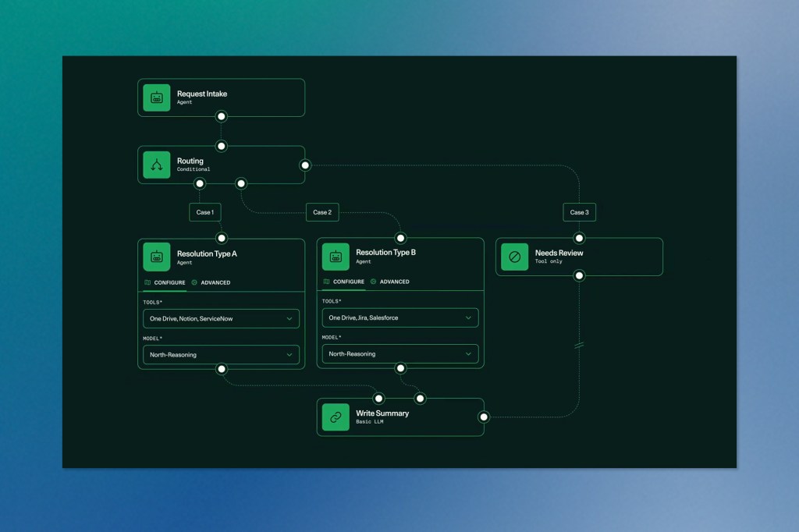Click the Advanced gear icon in Resolution Type B
This screenshot has width=799, height=532.
[x=373, y=282]
